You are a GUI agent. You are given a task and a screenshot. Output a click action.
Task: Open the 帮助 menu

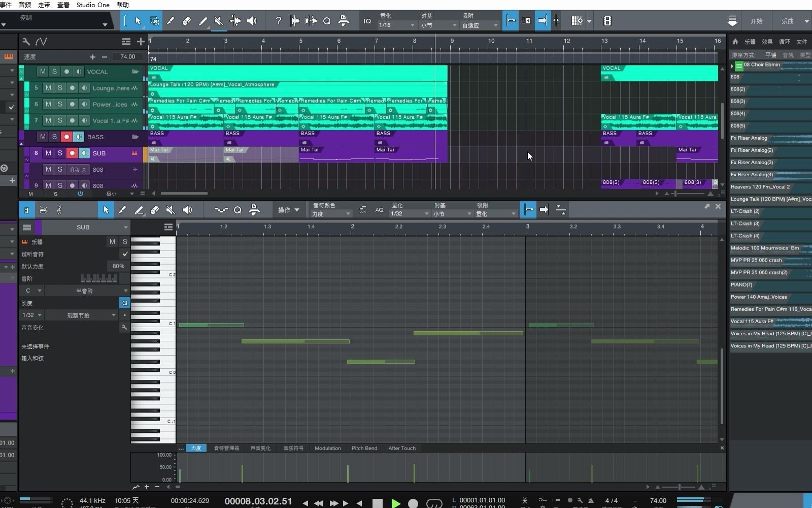point(122,5)
